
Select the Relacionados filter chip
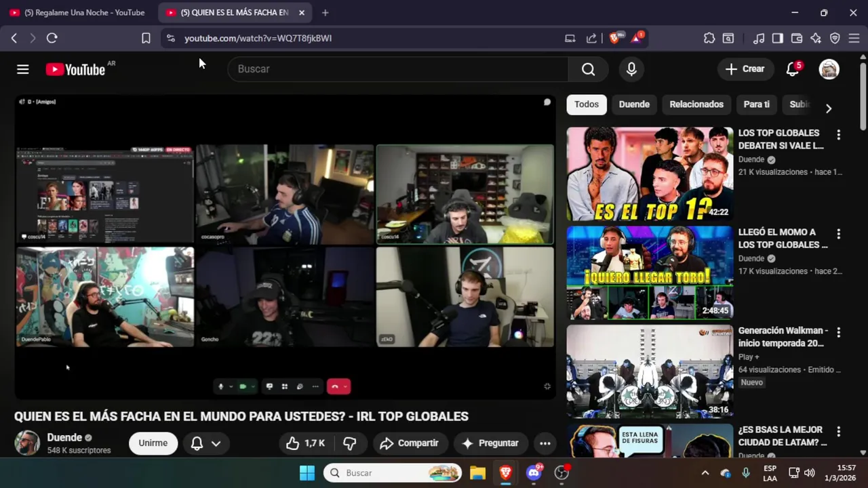coord(696,104)
